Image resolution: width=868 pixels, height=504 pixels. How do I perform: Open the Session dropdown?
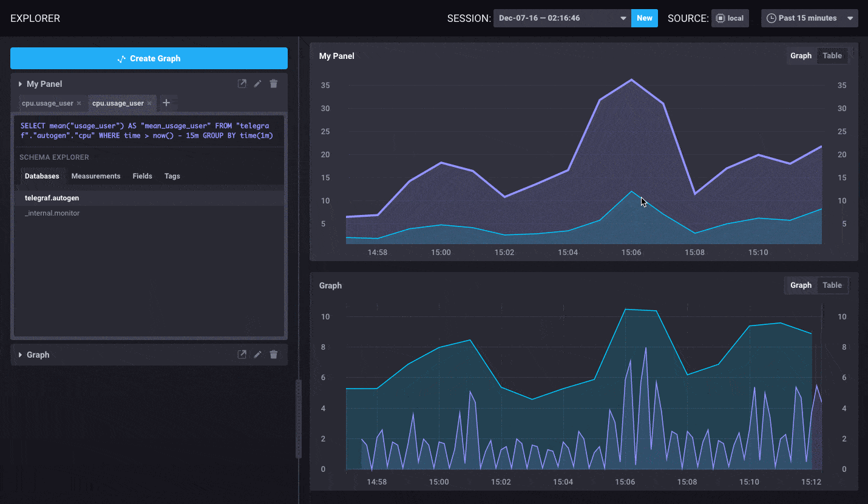tap(561, 18)
